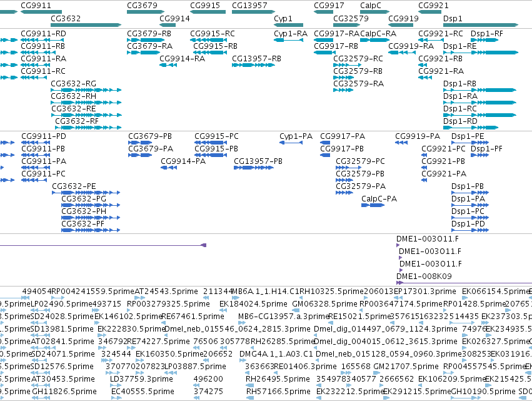Image resolution: width=532 pixels, height=401 pixels.
Task: Select protein CG3679-PB label
Action: pyautogui.click(x=150, y=136)
